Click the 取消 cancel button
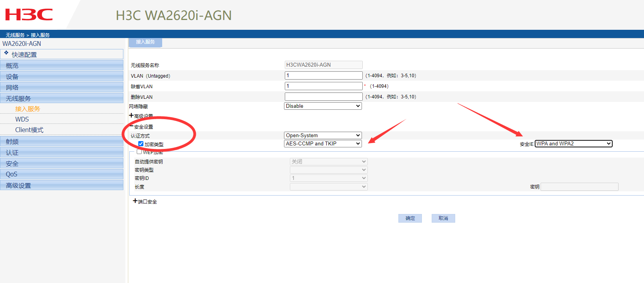The image size is (644, 283). (443, 218)
